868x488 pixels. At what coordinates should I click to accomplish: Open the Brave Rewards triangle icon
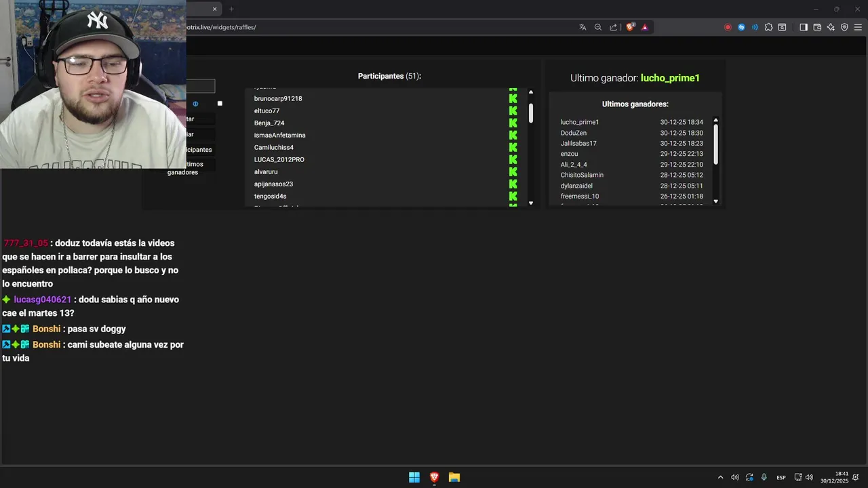(644, 27)
